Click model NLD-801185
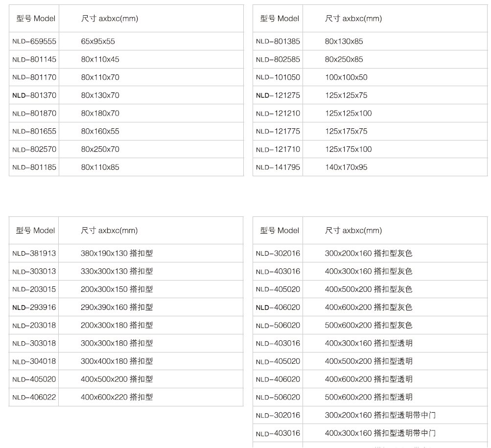 (x=34, y=167)
